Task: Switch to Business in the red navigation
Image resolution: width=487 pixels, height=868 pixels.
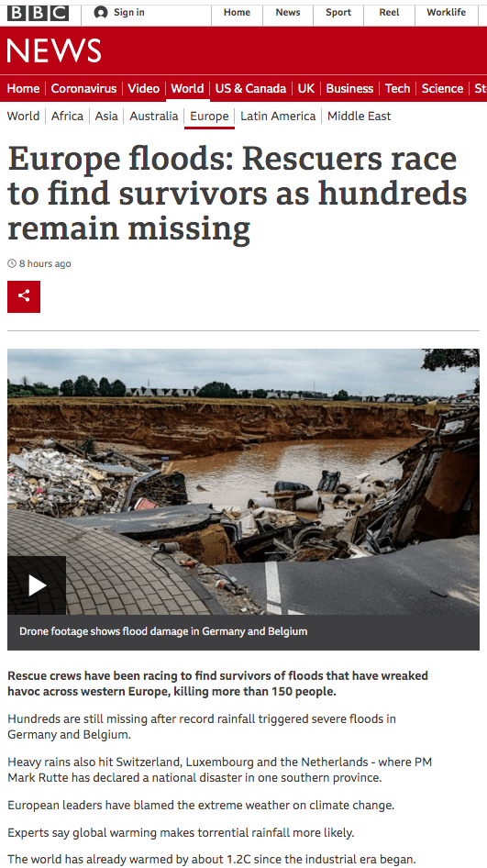Action: (349, 89)
